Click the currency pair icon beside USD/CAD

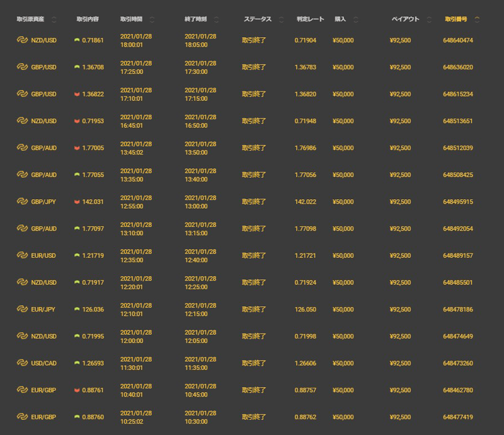pyautogui.click(x=23, y=363)
